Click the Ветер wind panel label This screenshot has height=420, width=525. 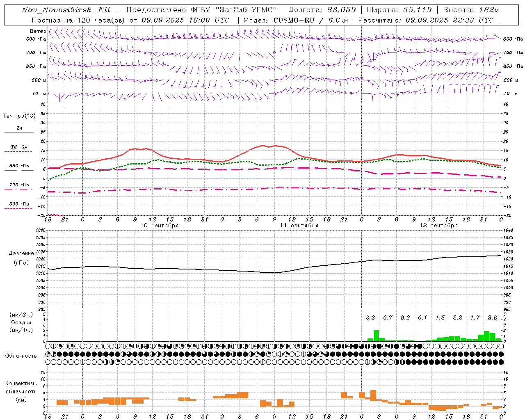pyautogui.click(x=38, y=31)
